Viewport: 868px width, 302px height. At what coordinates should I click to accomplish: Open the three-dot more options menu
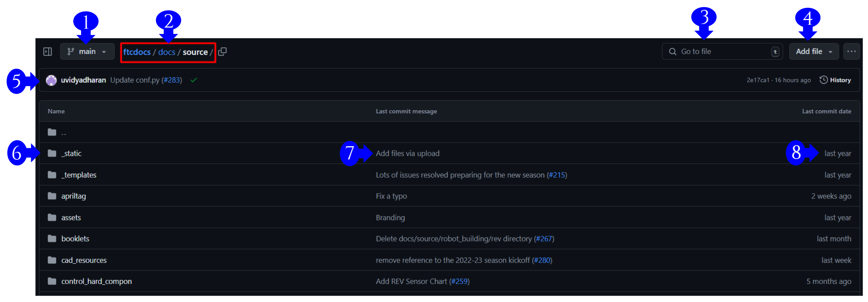851,52
